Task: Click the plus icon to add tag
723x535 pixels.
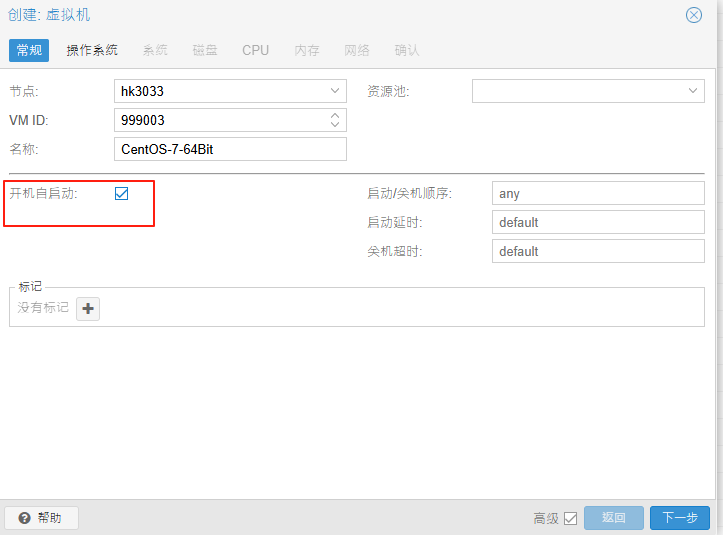Action: pyautogui.click(x=88, y=309)
